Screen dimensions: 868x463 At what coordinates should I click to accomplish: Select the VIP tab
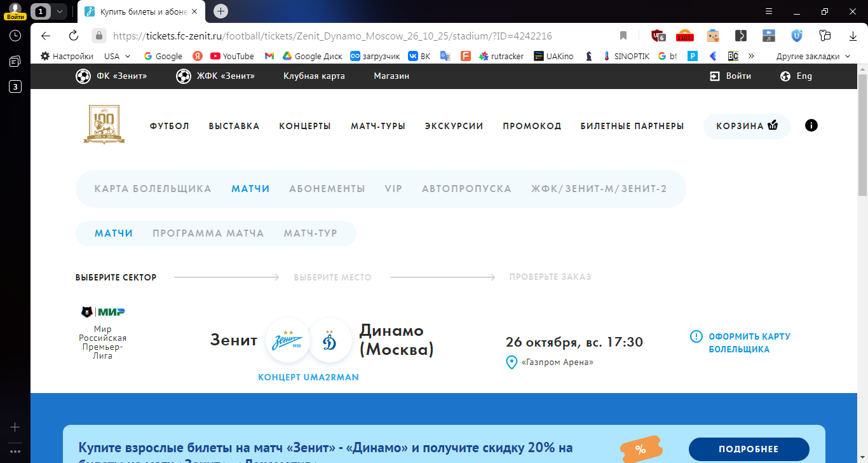393,189
